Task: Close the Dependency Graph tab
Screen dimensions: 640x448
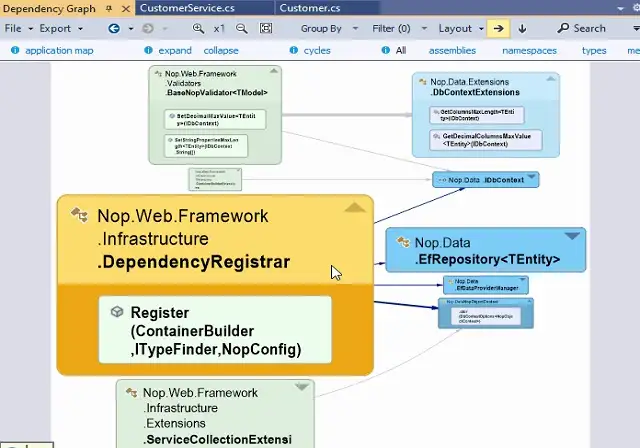Action: point(125,8)
